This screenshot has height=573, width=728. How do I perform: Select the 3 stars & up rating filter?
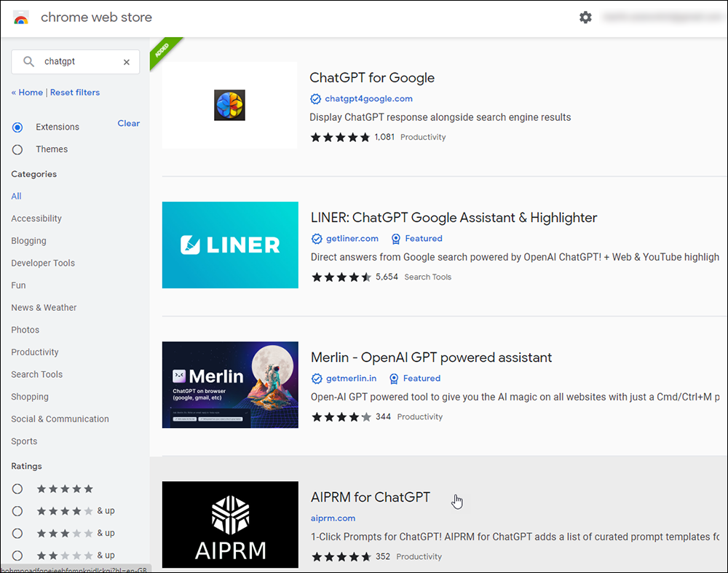pyautogui.click(x=17, y=533)
